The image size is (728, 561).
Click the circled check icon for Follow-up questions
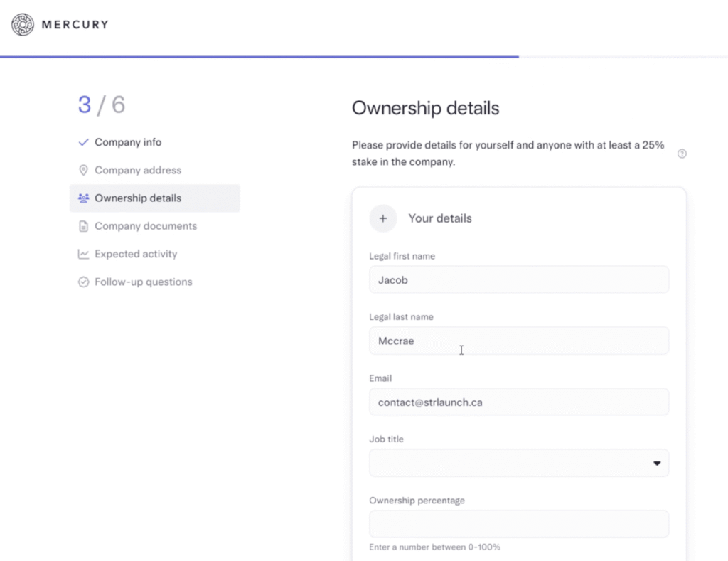(x=83, y=282)
